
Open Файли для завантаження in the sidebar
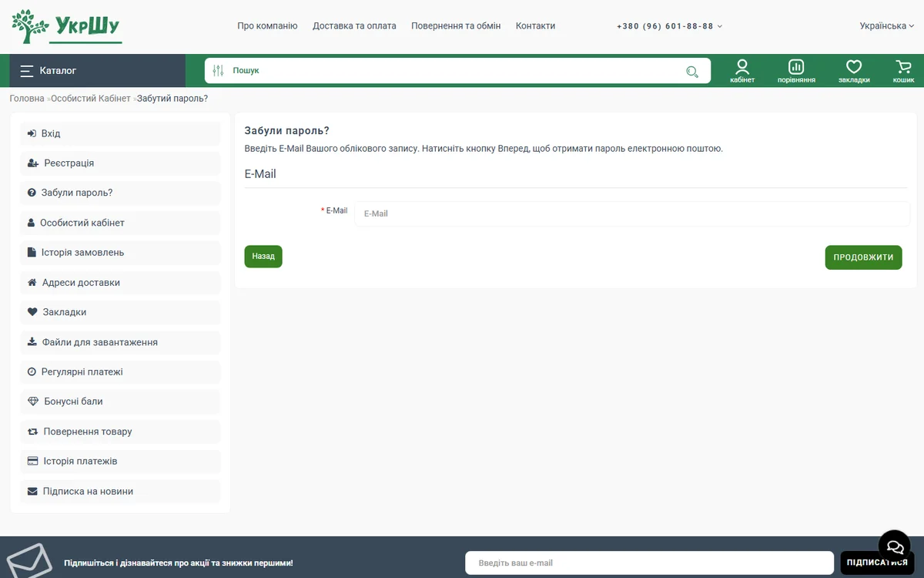[x=120, y=342]
